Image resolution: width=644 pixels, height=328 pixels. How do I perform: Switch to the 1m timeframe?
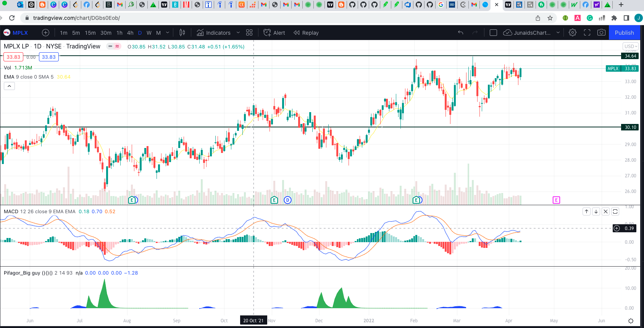63,33
